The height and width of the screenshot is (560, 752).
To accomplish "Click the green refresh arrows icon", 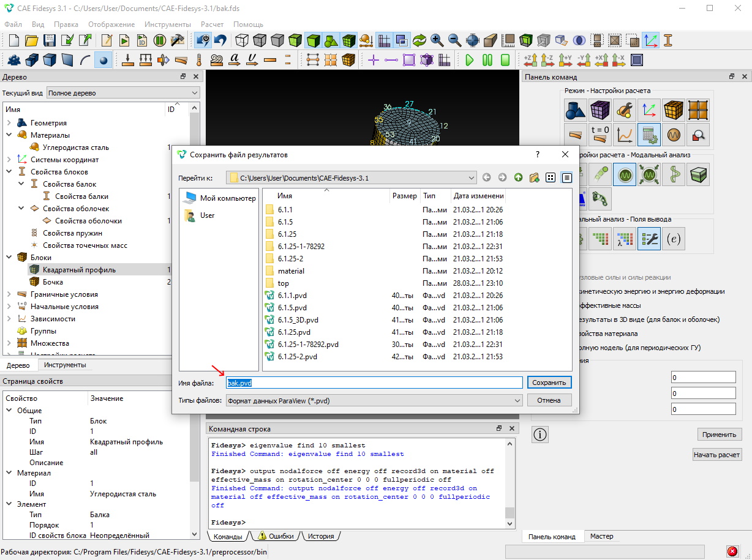I will pos(419,40).
